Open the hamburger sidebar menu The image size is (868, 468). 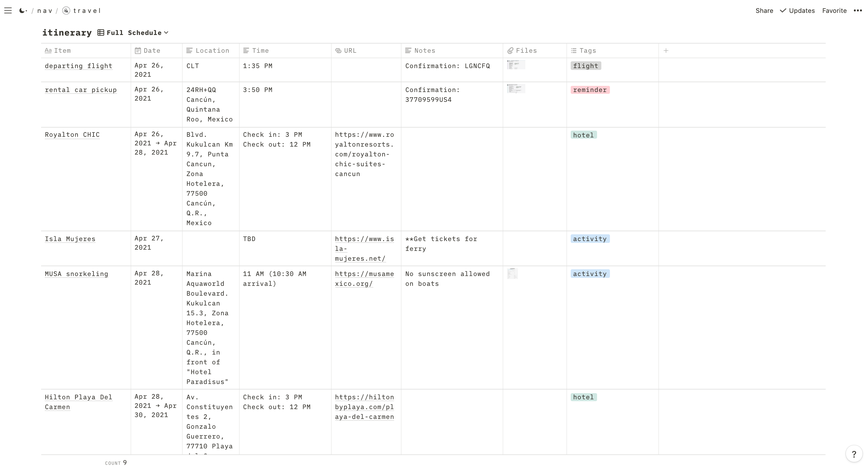pyautogui.click(x=8, y=10)
